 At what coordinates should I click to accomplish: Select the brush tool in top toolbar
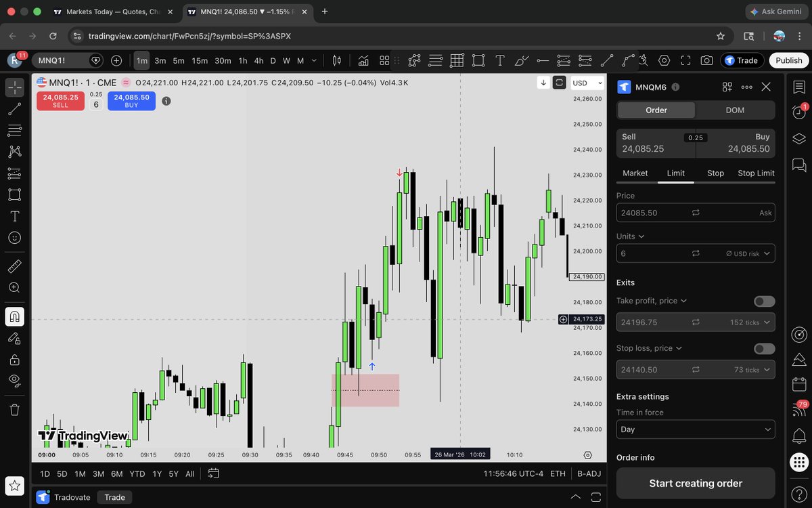(521, 60)
